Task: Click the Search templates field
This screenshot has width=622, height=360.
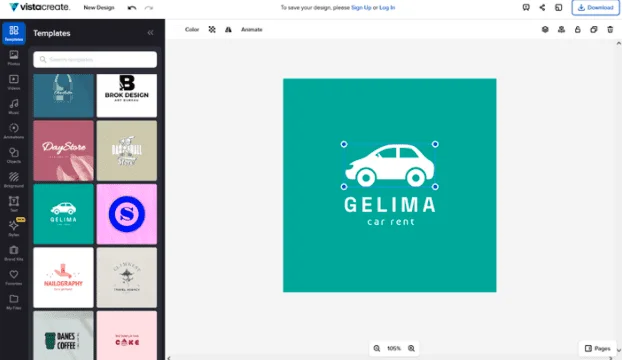Action: 95,59
